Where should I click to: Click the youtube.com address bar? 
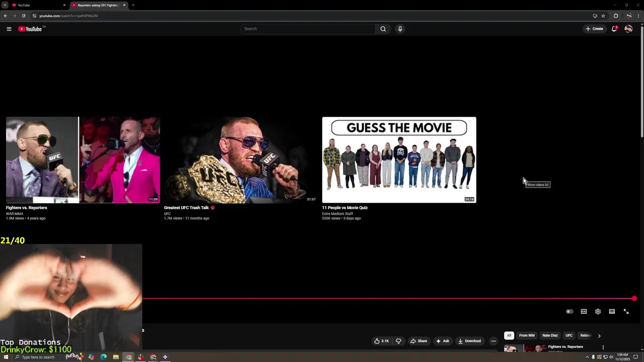(x=312, y=16)
